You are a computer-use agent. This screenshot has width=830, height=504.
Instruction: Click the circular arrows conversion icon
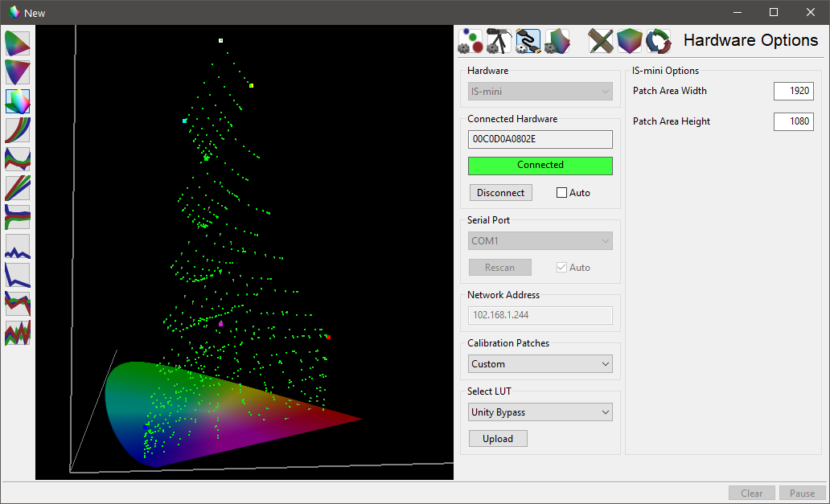point(658,40)
